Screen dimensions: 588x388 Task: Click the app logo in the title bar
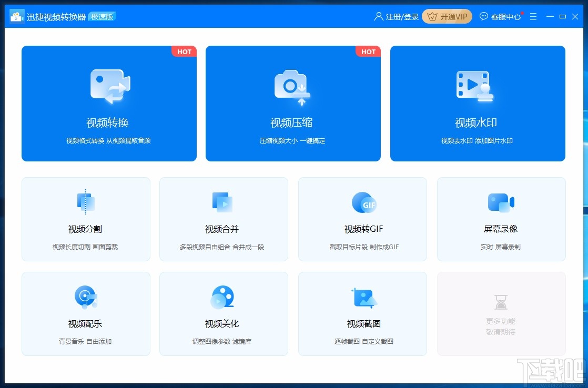pyautogui.click(x=16, y=16)
